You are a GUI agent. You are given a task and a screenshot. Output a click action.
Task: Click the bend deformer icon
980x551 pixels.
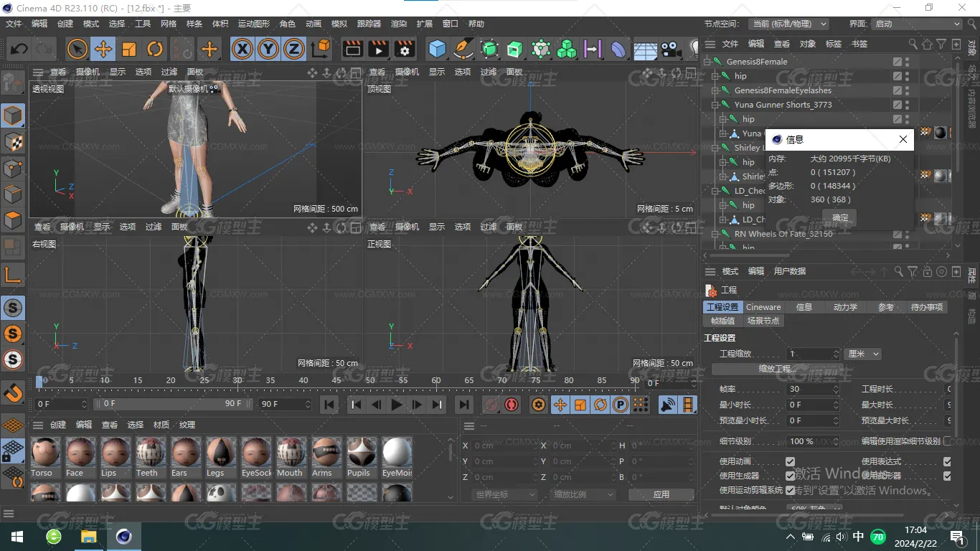tap(618, 49)
